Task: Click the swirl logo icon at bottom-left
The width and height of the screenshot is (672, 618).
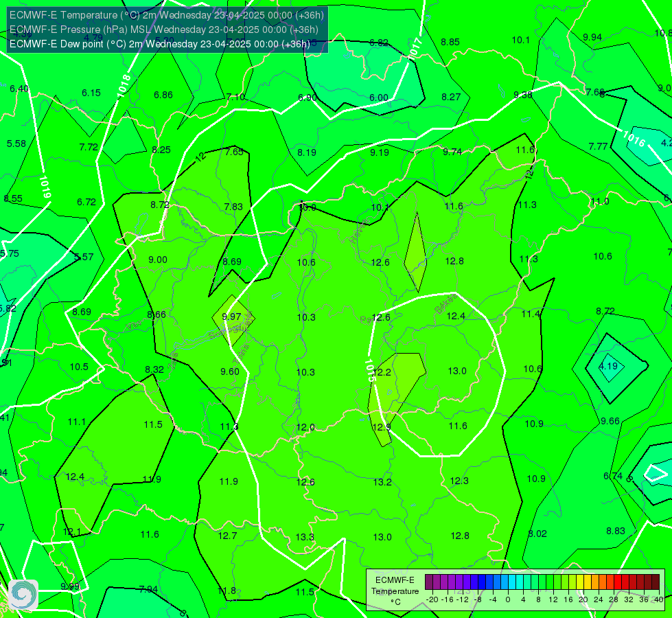Action: 23,595
